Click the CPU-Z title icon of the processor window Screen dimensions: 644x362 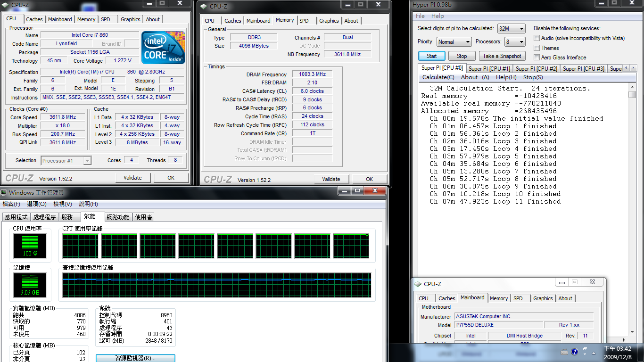tap(5, 4)
